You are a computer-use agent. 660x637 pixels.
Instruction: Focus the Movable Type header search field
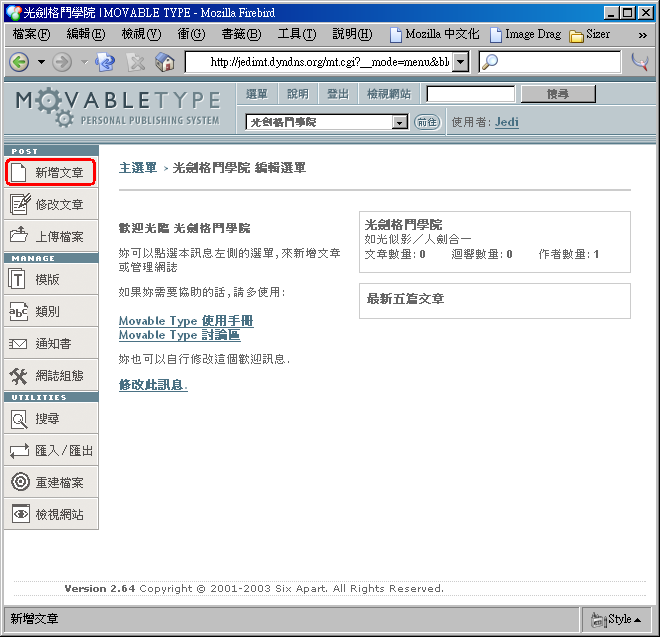[x=470, y=94]
